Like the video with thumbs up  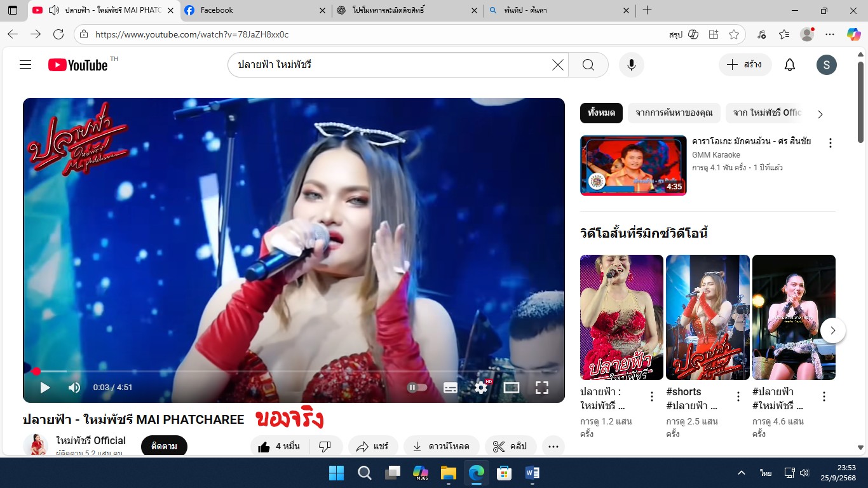pyautogui.click(x=278, y=447)
